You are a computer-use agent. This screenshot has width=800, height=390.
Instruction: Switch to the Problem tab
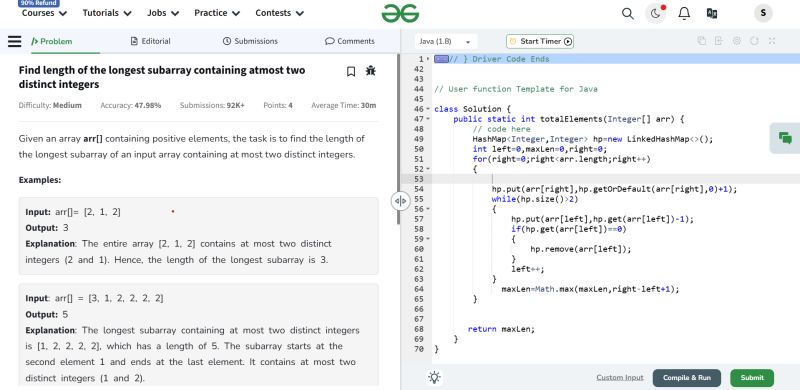pyautogui.click(x=52, y=41)
